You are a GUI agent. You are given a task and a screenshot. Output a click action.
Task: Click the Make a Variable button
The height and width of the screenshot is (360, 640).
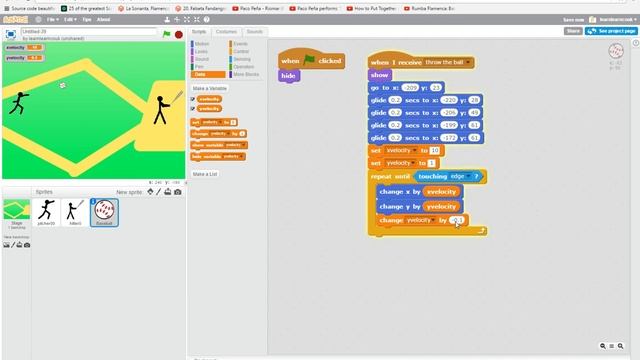[x=209, y=89]
